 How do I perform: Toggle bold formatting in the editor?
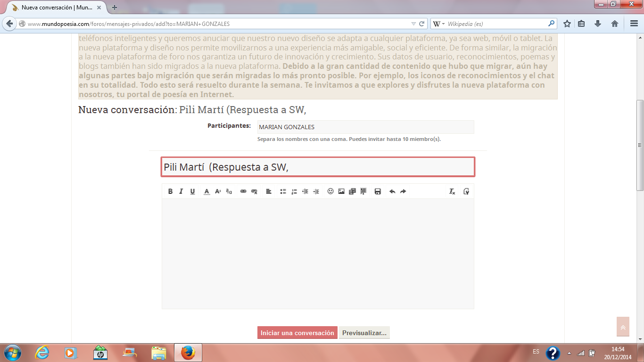pyautogui.click(x=170, y=191)
